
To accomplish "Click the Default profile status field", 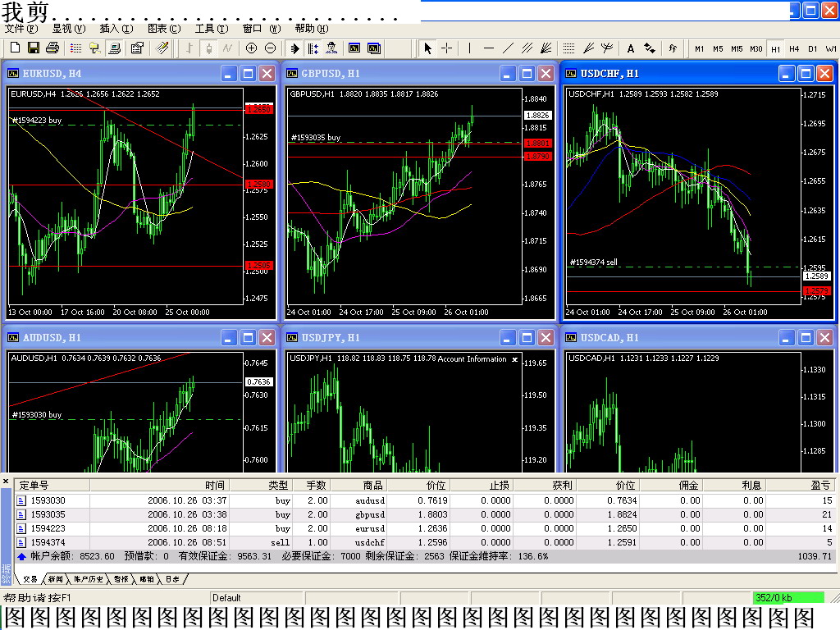I will [257, 598].
